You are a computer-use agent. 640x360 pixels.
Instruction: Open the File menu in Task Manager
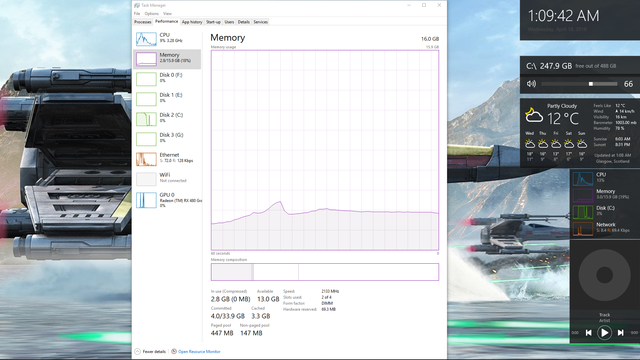click(137, 13)
